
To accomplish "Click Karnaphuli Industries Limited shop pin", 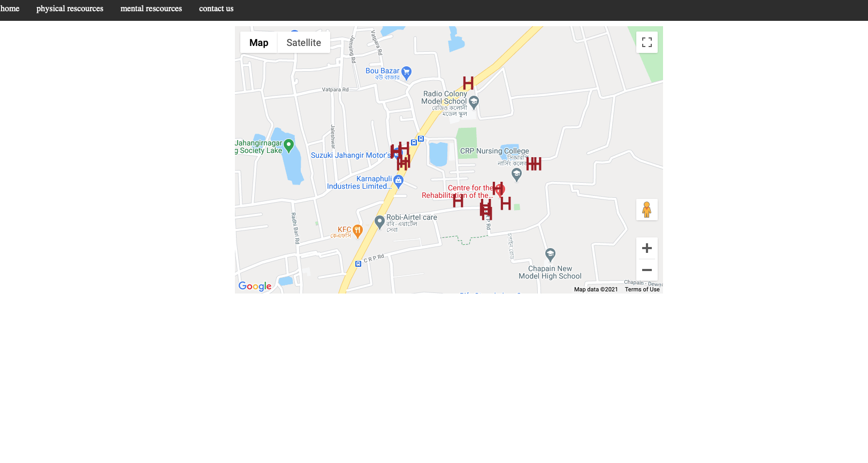I will [398, 181].
